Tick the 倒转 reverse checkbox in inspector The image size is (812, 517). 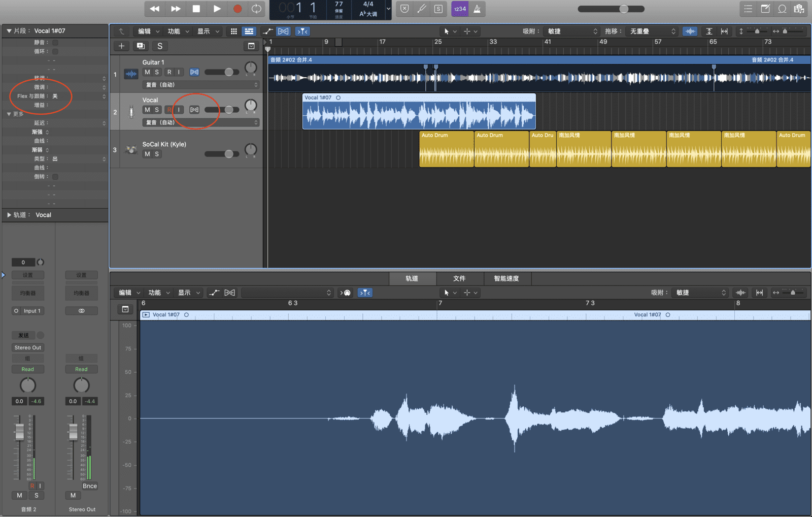tap(55, 177)
